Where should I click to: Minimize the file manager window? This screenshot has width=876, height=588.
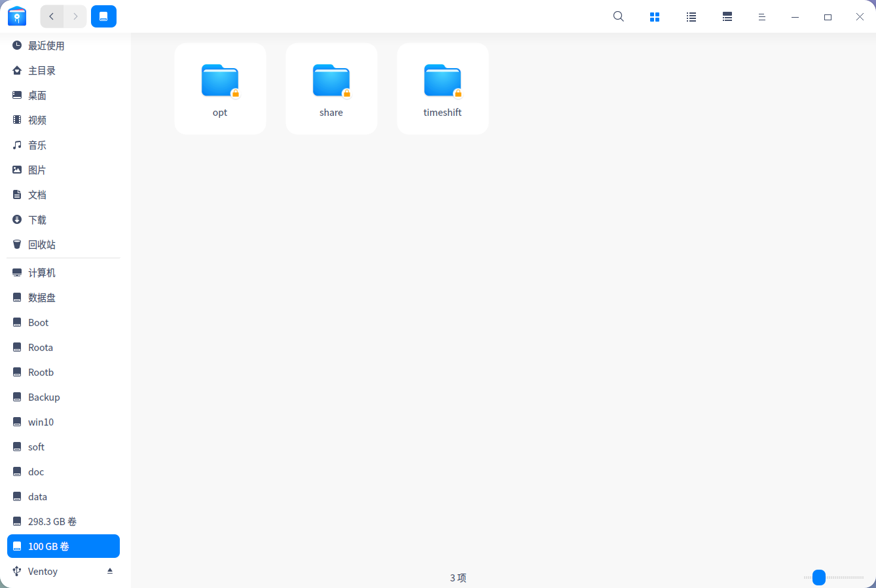(x=795, y=17)
